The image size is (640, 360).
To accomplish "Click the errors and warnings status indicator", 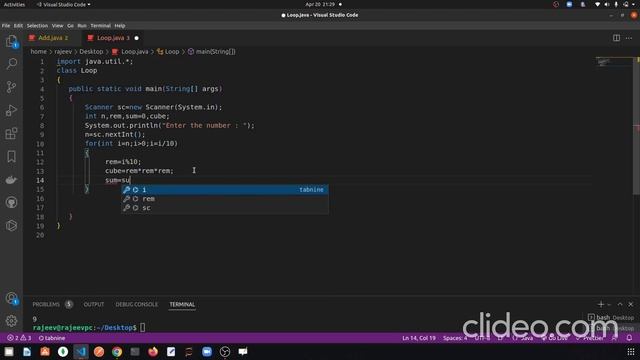I will [19, 338].
